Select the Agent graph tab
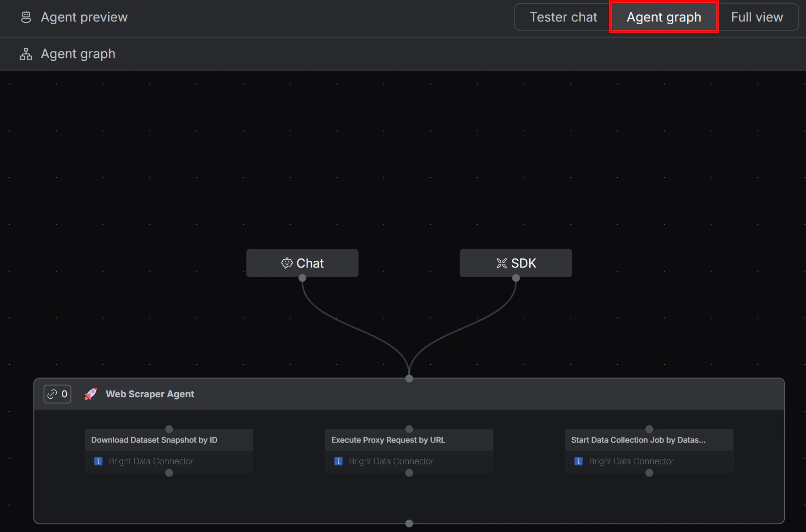 [x=663, y=16]
